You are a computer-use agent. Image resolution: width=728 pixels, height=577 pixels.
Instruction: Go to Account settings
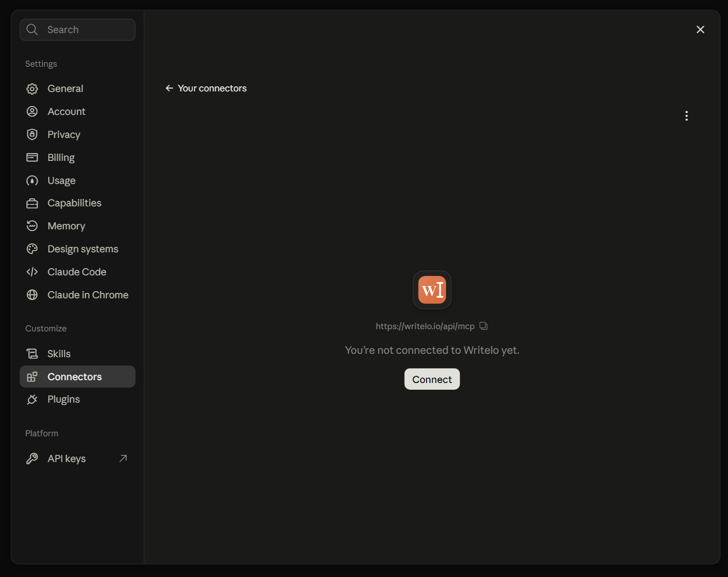coord(77,112)
